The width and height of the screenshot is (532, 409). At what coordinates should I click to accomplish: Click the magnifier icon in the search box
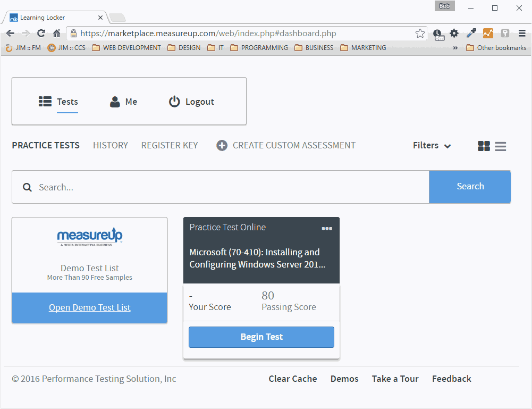pyautogui.click(x=27, y=187)
